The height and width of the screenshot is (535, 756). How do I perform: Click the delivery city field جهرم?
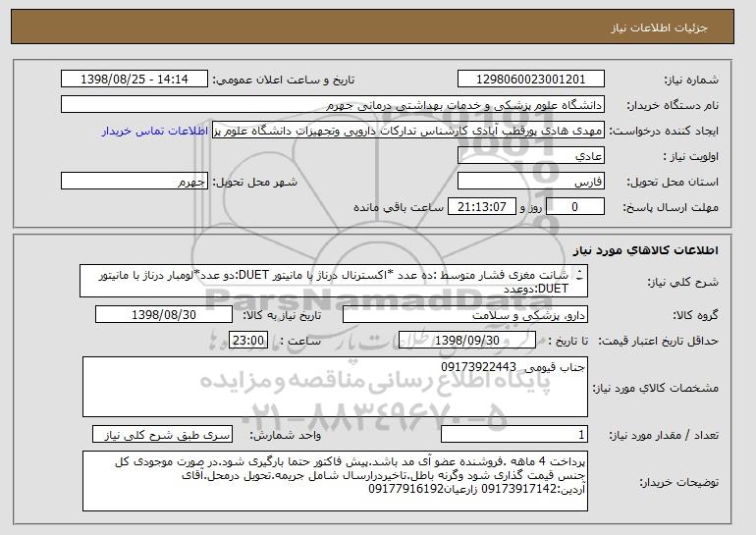click(135, 182)
